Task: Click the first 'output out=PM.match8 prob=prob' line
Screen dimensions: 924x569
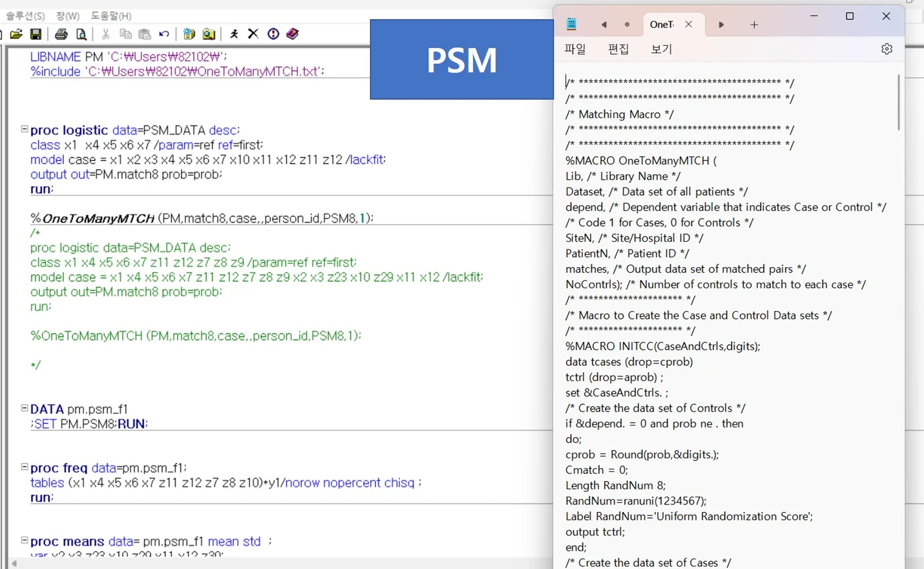Action: [x=126, y=175]
